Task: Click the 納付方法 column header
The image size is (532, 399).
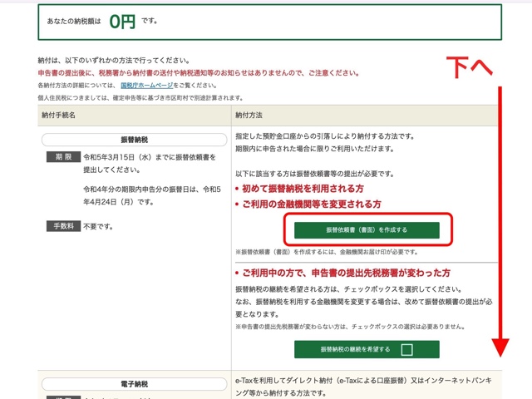Action: (x=252, y=115)
